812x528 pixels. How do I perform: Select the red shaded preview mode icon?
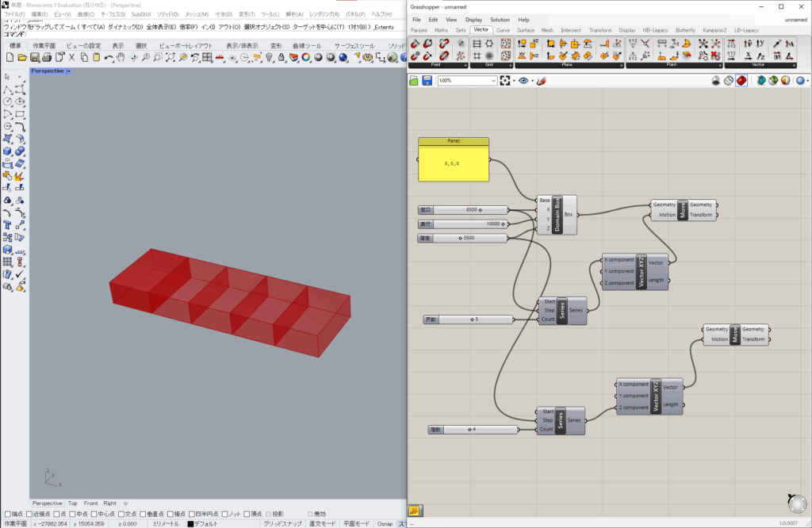[741, 81]
